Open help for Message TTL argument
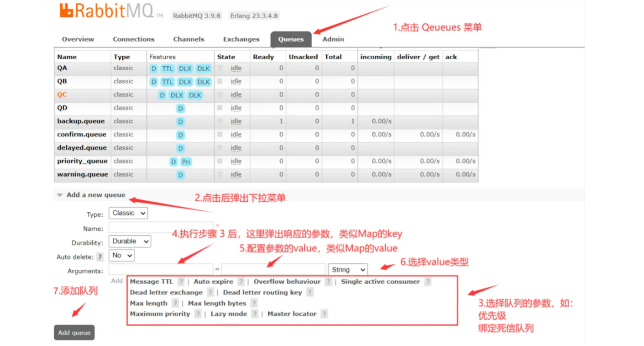 [180, 281]
